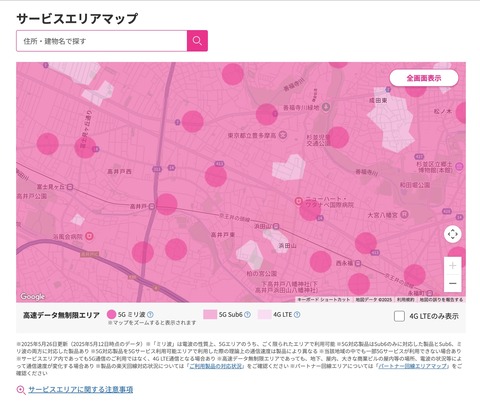Click the 杉並区立郷土博物館 museum marker
The height and width of the screenshot is (401, 480).
(459, 166)
